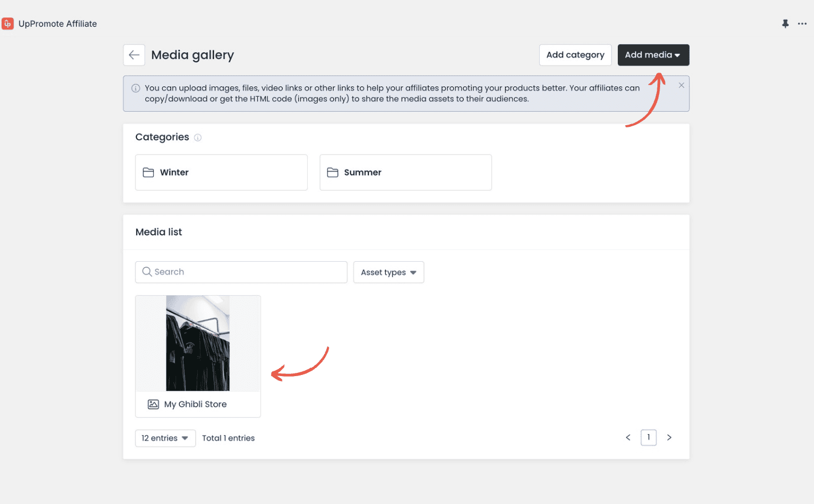Expand the 12 entries per-page dropdown
Screen dimensions: 814x504
click(165, 438)
